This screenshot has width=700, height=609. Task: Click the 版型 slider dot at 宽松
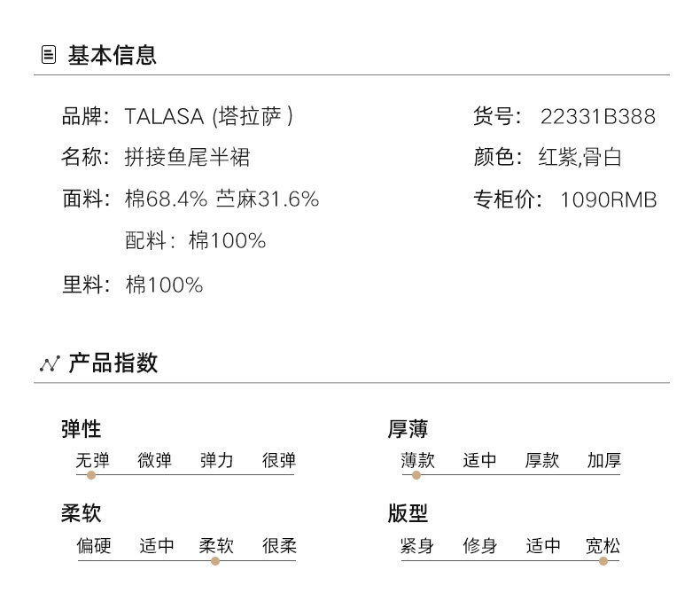click(x=603, y=561)
